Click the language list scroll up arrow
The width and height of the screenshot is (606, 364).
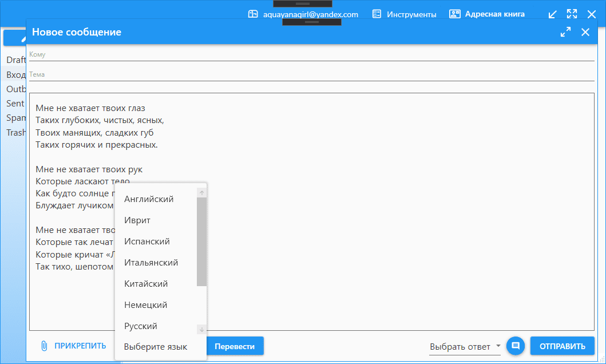[x=202, y=193]
